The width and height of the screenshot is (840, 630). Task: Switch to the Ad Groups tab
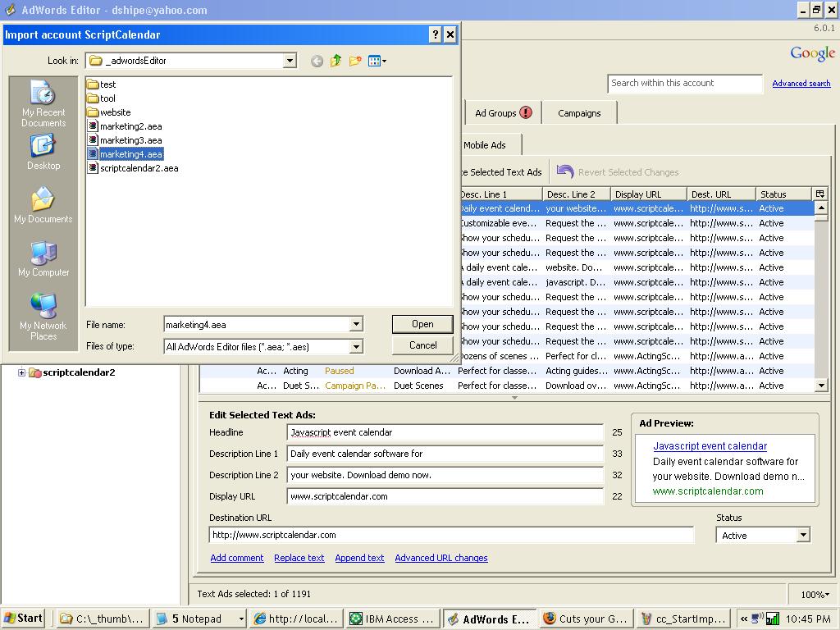pyautogui.click(x=503, y=113)
